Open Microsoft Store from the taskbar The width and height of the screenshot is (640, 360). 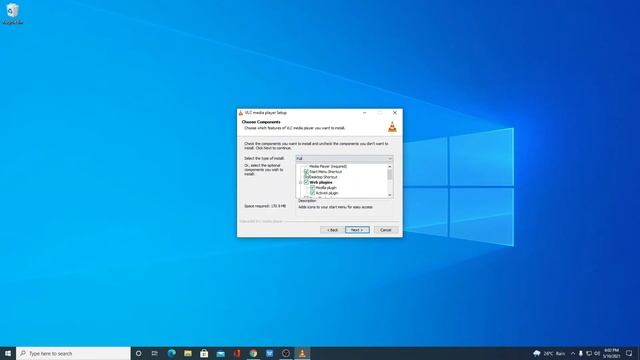[x=204, y=353]
